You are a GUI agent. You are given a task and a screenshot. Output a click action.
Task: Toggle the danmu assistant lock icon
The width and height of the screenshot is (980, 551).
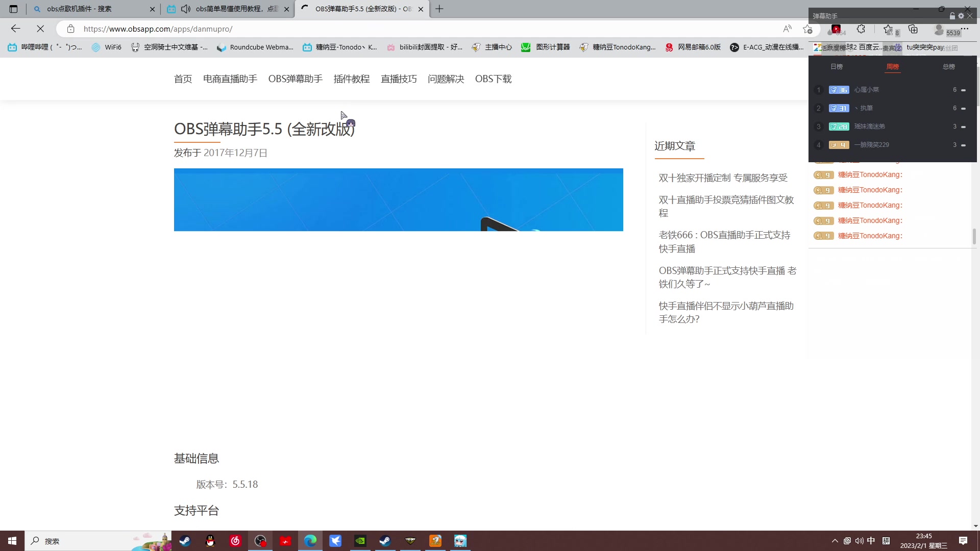coord(952,16)
